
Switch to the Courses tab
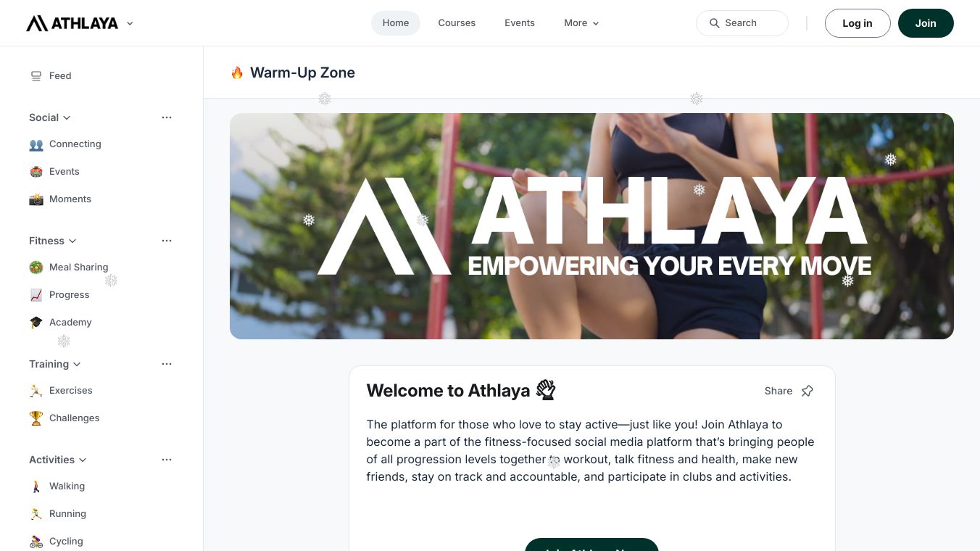(457, 23)
